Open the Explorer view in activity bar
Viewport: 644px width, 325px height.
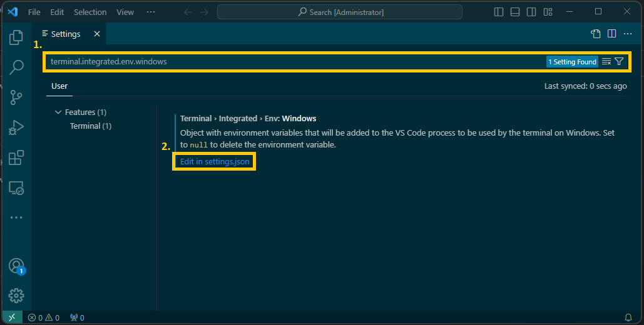(16, 37)
